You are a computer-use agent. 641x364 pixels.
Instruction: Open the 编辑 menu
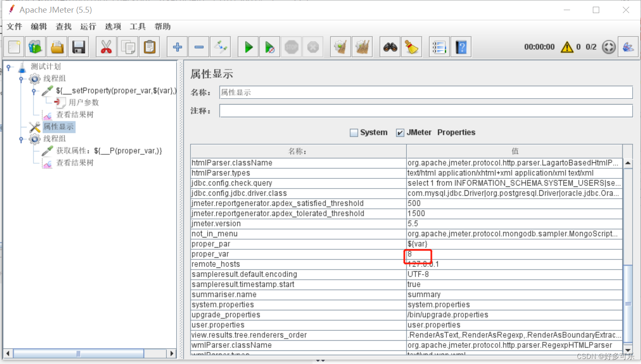(39, 27)
